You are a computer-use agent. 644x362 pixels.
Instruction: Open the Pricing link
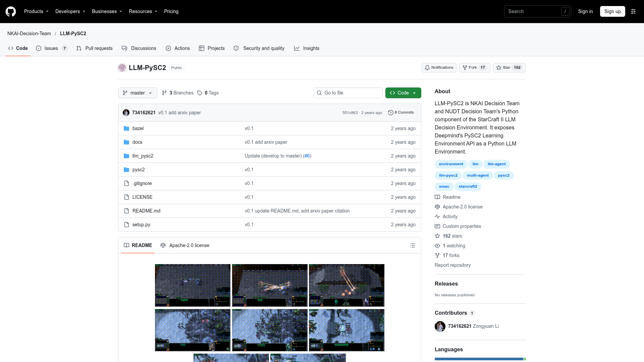[171, 11]
